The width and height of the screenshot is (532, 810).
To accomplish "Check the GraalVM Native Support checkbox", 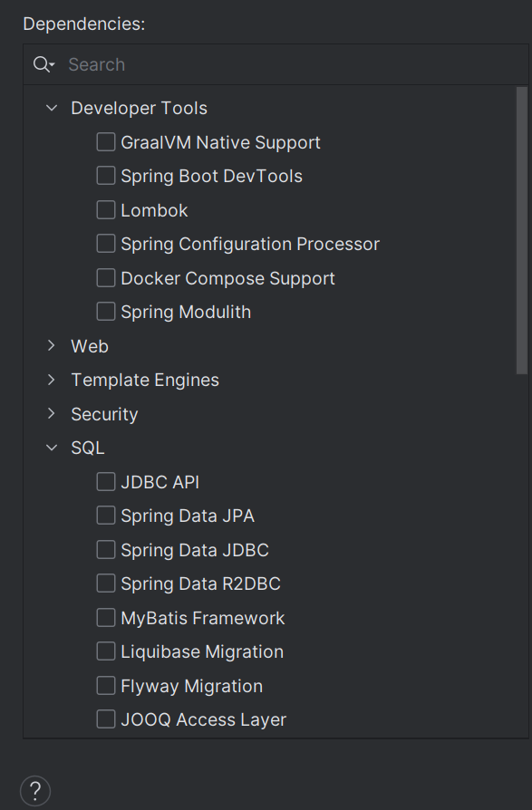I will click(x=106, y=142).
